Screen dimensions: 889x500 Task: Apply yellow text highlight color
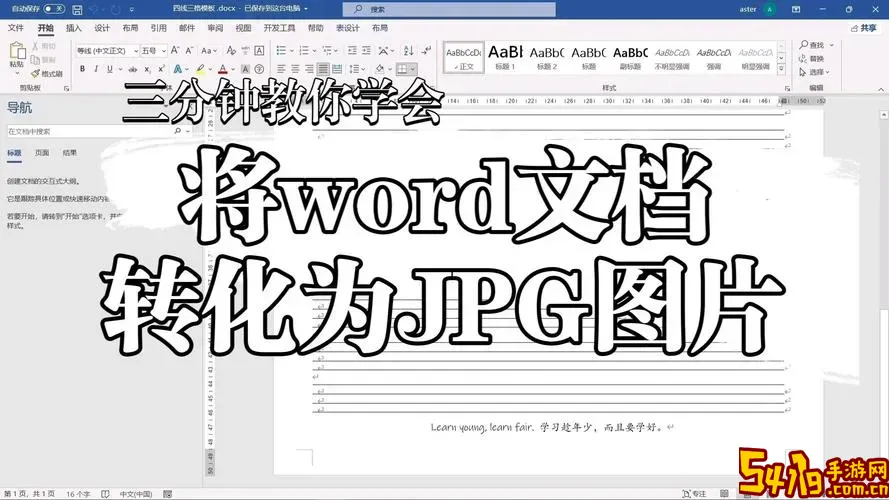(200, 69)
